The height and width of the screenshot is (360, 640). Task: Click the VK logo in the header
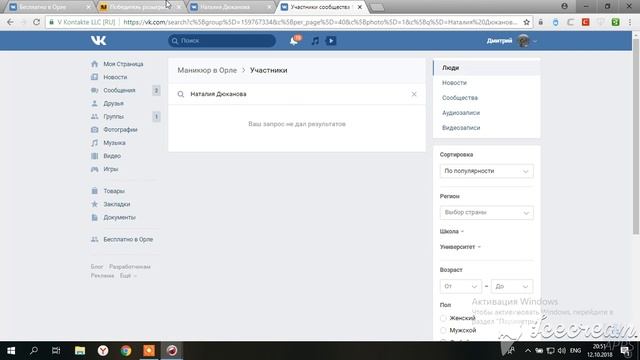click(98, 40)
